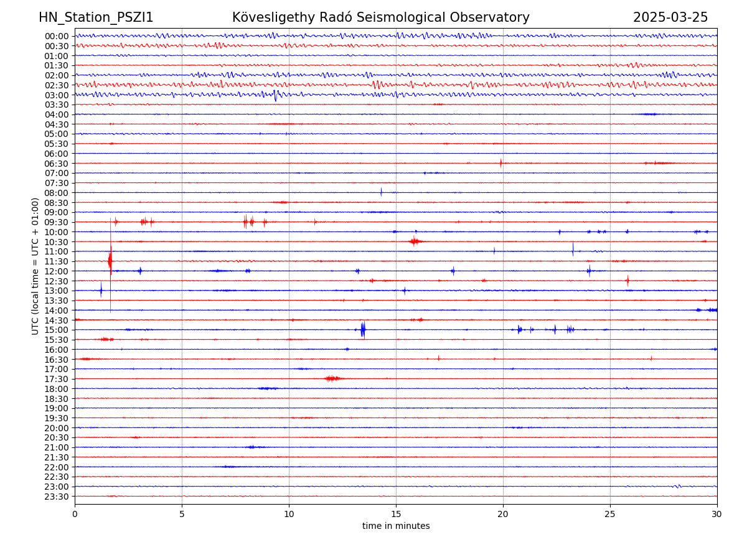Click the 2025-03-25 date text
The width and height of the screenshot is (747, 560).
670,17
